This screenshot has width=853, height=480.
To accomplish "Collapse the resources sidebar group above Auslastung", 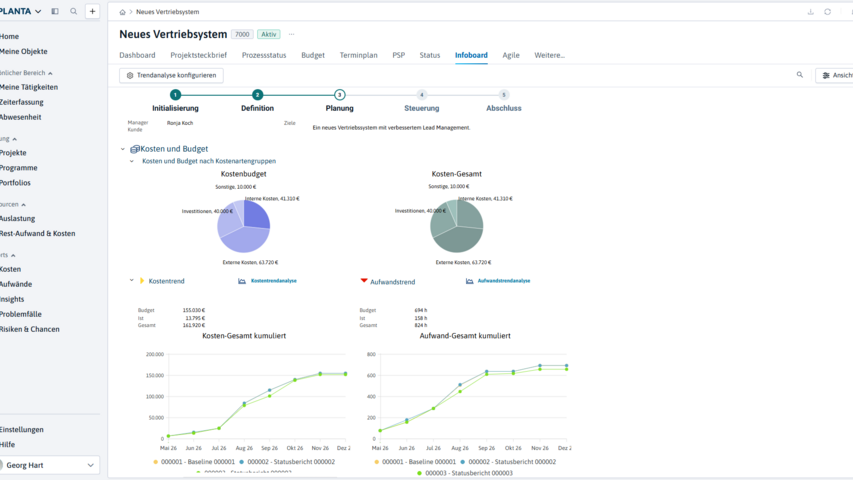I will 23,205.
